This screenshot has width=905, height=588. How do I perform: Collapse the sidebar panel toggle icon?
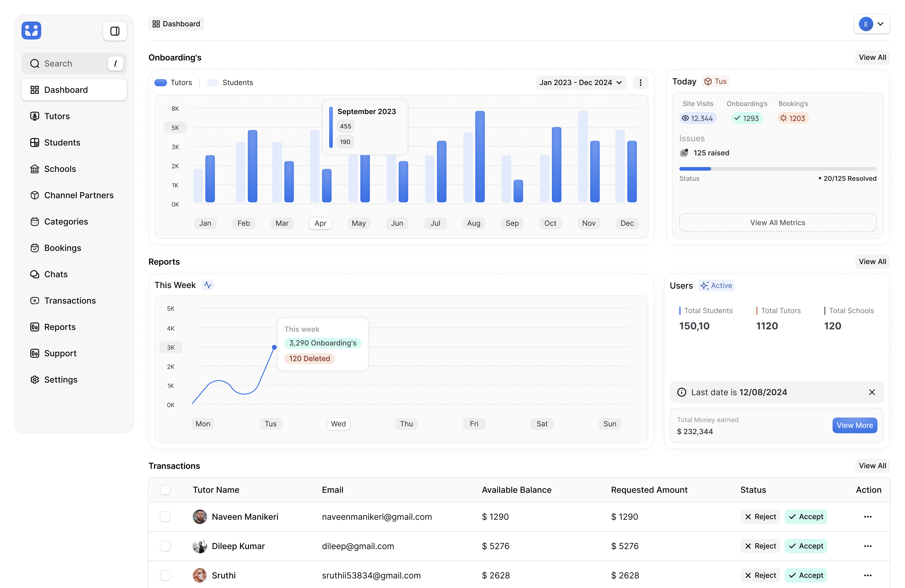click(x=114, y=31)
